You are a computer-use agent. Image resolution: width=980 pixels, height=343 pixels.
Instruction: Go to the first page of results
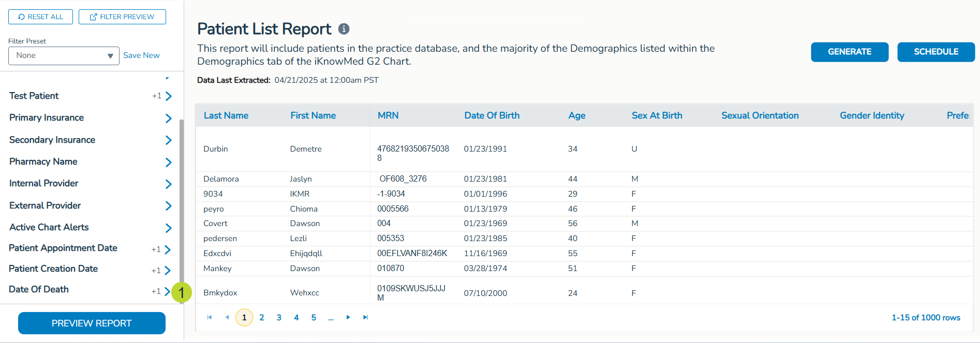coord(210,317)
